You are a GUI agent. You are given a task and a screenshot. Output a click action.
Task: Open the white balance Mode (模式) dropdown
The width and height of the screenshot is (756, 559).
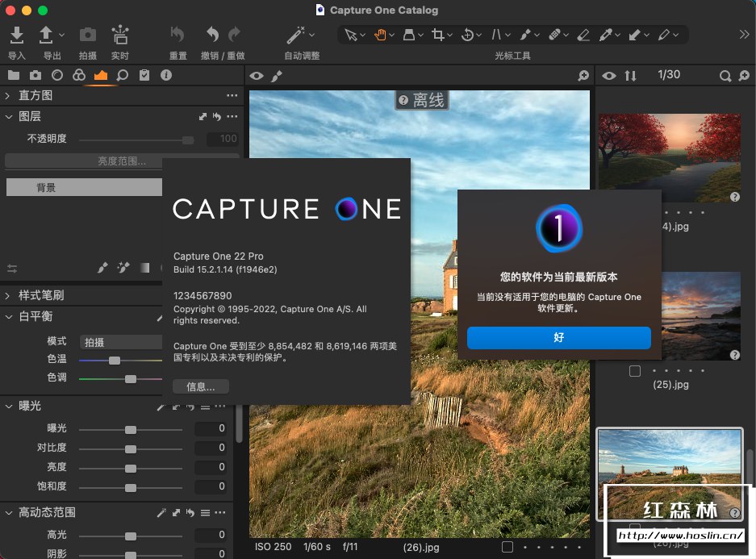[x=121, y=342]
